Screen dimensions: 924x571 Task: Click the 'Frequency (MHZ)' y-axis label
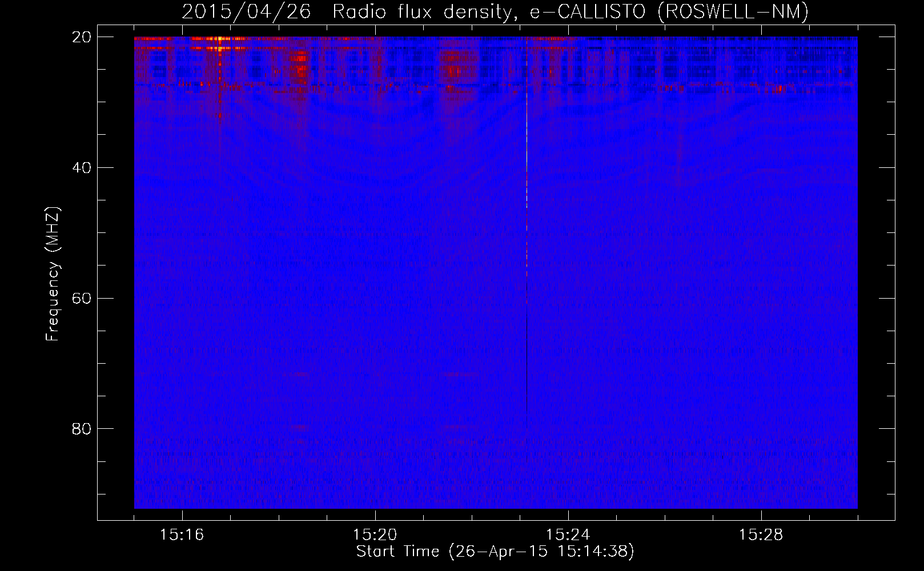(53, 274)
